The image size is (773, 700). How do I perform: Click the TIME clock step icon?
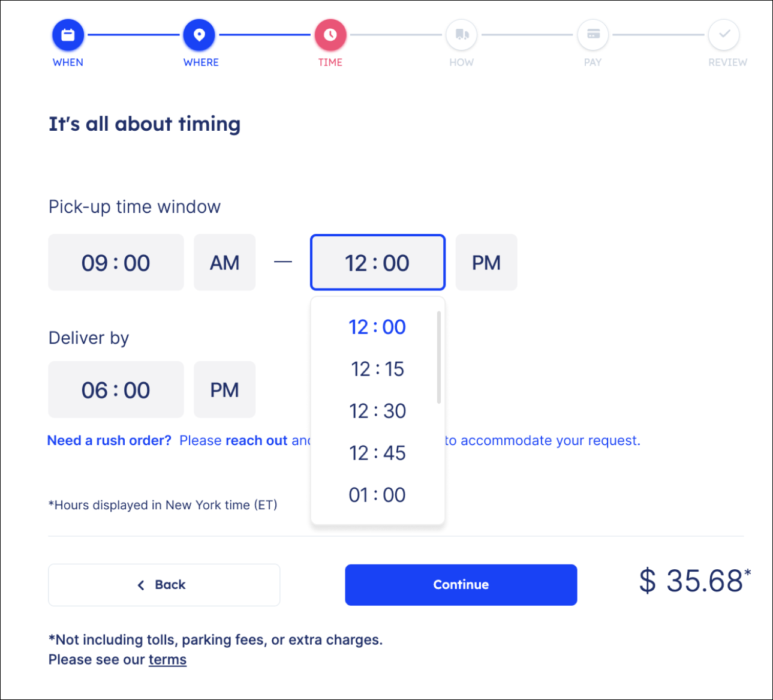[330, 35]
